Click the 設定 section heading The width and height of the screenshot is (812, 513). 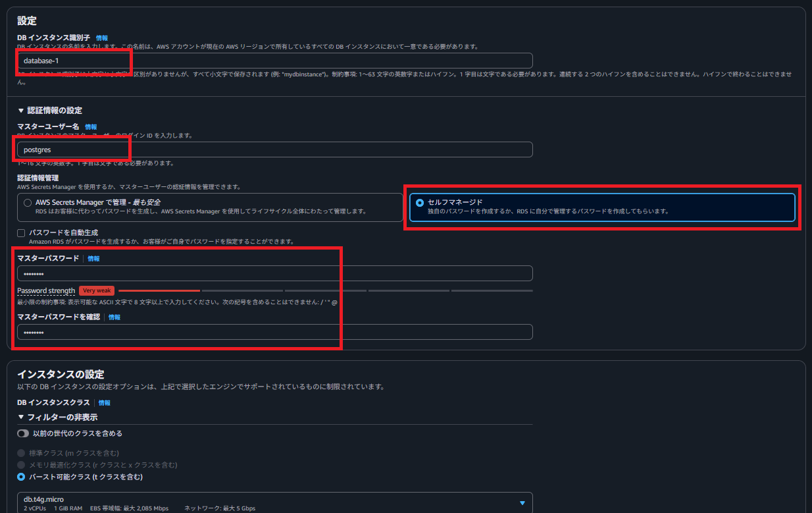(x=27, y=21)
